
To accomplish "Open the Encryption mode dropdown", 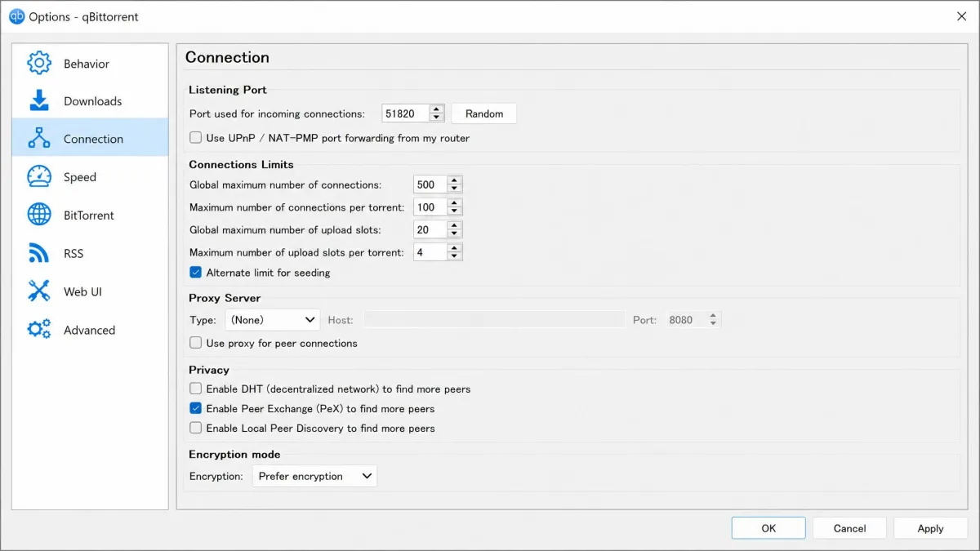I will pos(314,476).
